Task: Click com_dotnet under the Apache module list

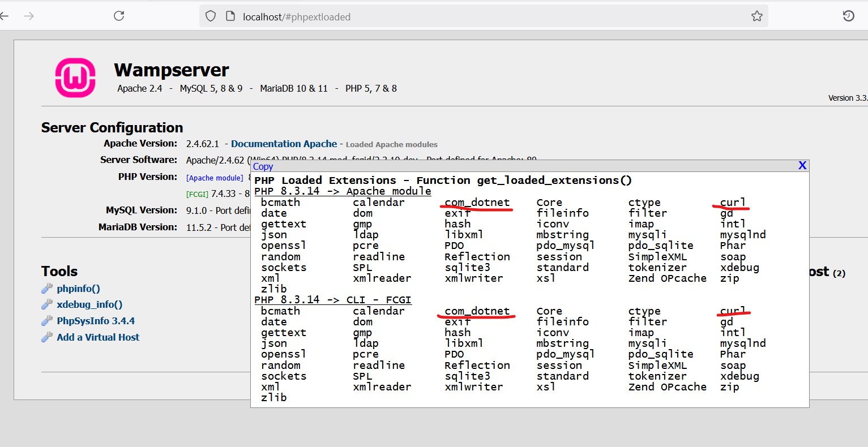Action: 477,203
